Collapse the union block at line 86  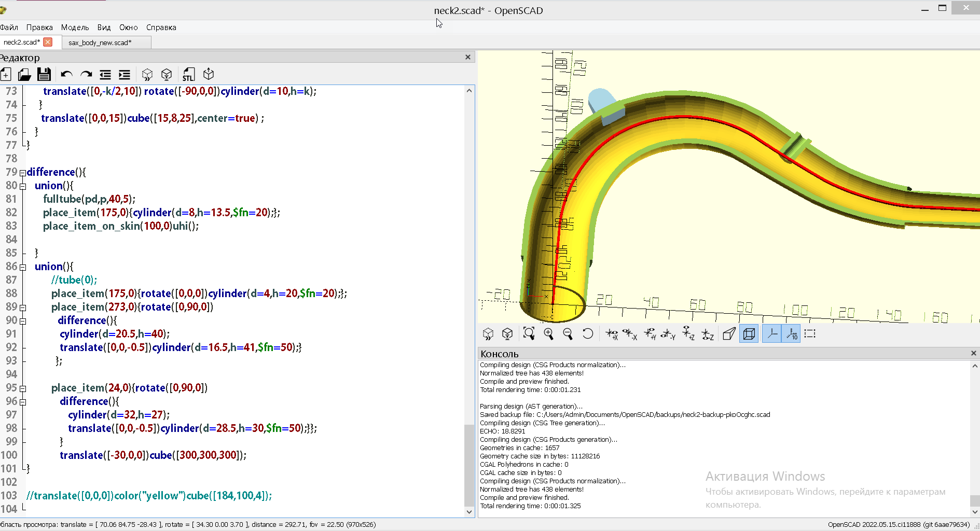click(22, 267)
